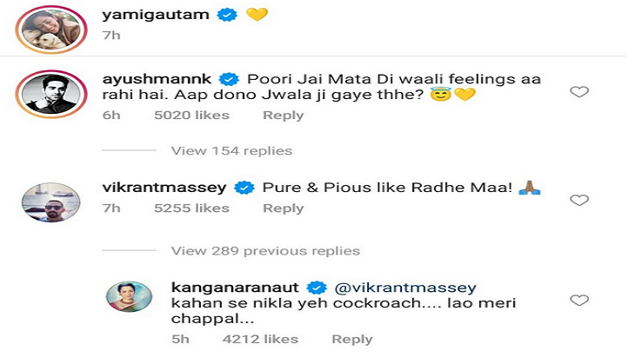Toggle like on kanganaranaut's reply

tap(579, 300)
